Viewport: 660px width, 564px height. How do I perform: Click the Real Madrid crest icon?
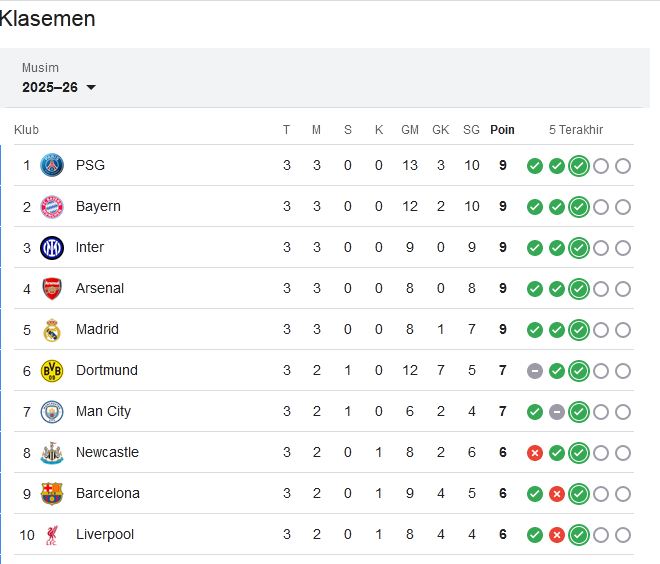tap(51, 329)
